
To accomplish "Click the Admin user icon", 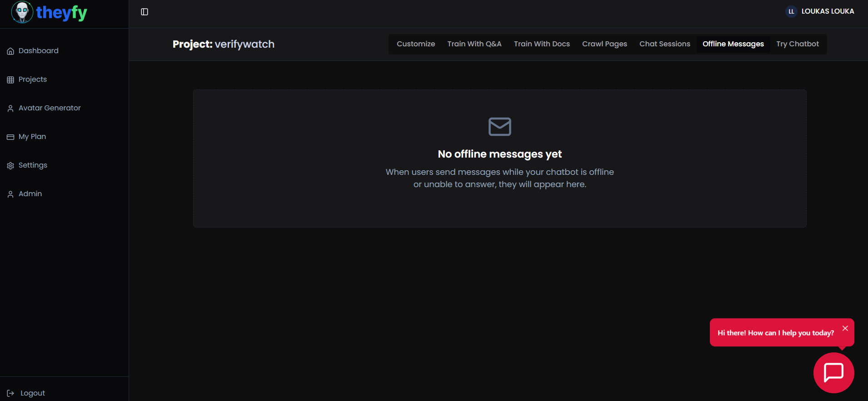I will [x=10, y=194].
